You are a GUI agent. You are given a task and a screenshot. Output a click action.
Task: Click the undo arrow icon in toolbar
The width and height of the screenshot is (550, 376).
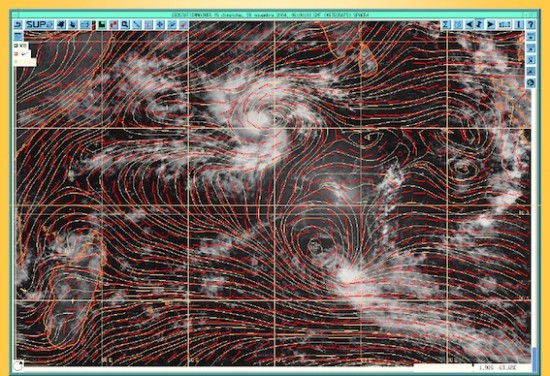pos(18,25)
